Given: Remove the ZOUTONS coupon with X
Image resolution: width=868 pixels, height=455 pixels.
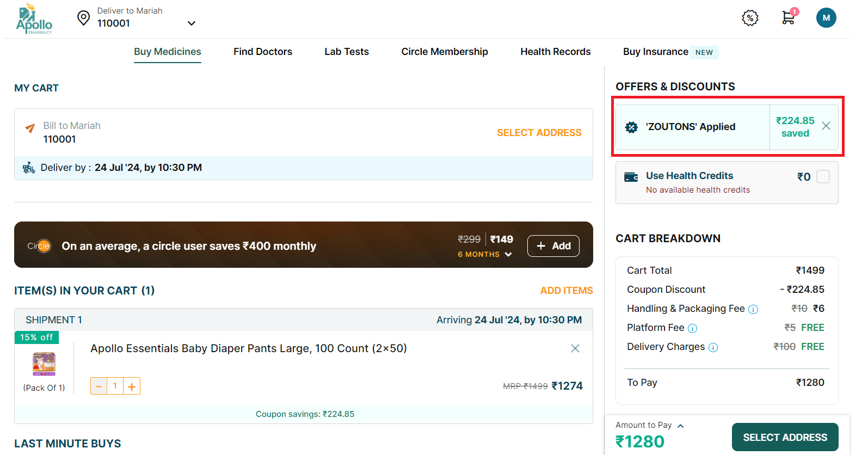Looking at the screenshot, I should tap(826, 126).
